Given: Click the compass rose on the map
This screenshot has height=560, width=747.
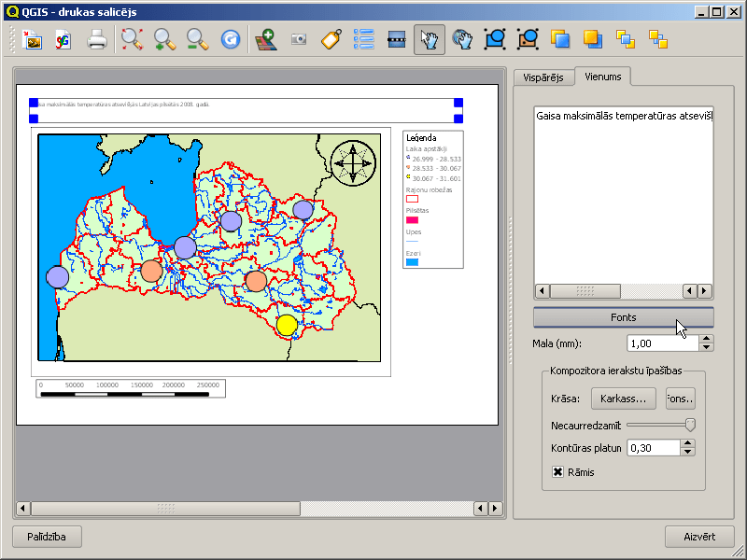Looking at the screenshot, I should pos(353,163).
